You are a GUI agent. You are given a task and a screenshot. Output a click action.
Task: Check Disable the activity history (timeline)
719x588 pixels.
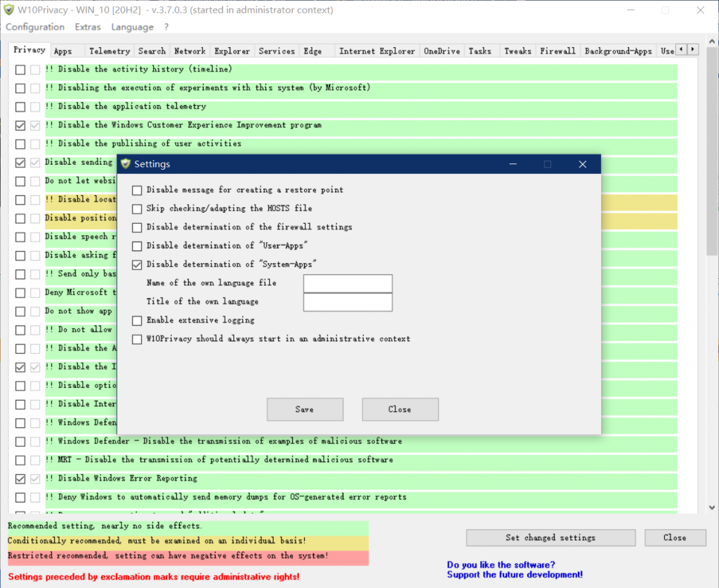point(20,69)
